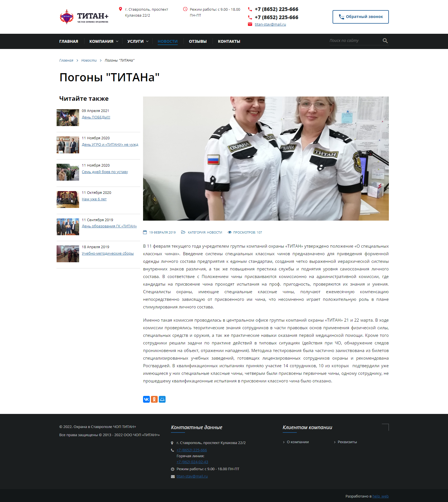Open the День ПОБЕДЫ thumbnail image
The width and height of the screenshot is (448, 502).
click(x=68, y=118)
